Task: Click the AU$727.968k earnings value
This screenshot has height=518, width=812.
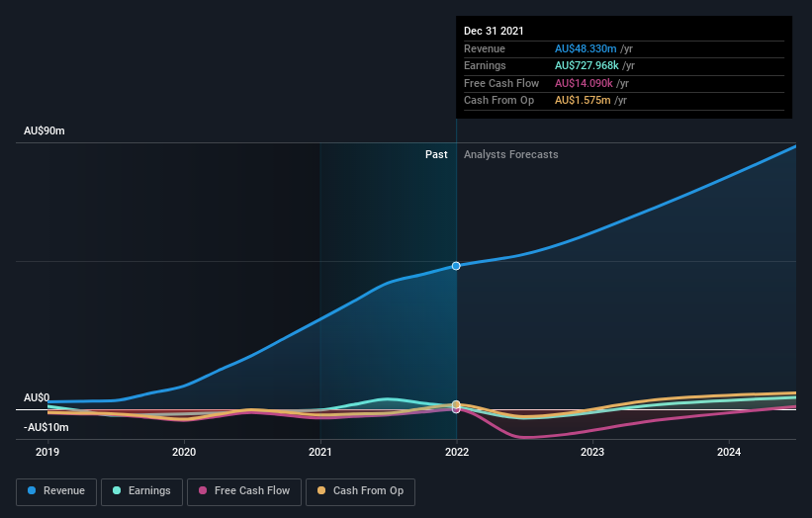Action: pyautogui.click(x=586, y=65)
